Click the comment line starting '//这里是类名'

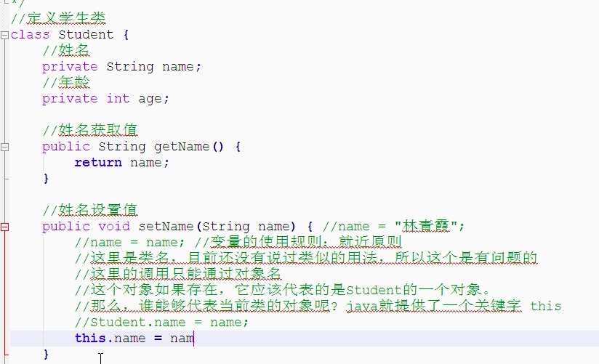pyautogui.click(x=306, y=258)
